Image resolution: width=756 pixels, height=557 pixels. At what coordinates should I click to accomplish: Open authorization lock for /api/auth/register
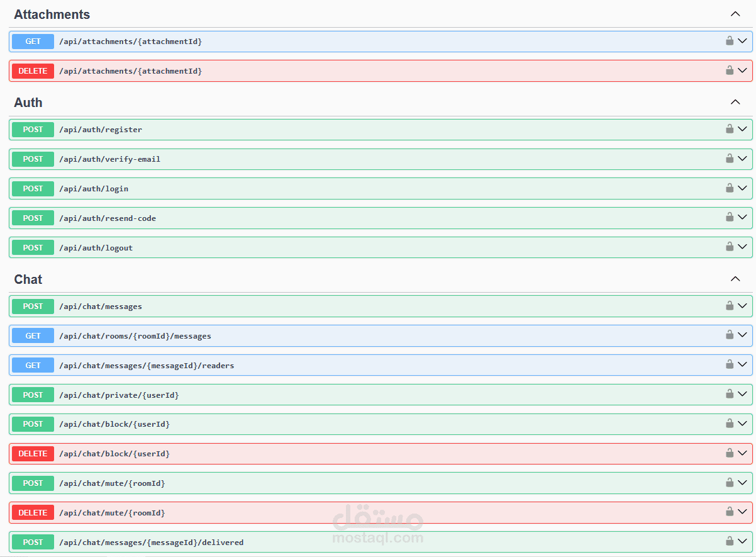(x=730, y=129)
